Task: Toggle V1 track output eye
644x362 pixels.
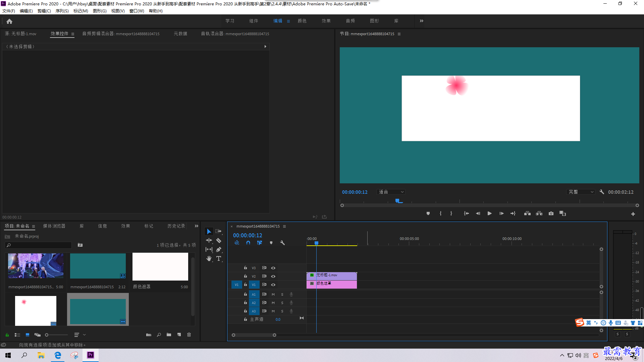Action: [x=273, y=285]
